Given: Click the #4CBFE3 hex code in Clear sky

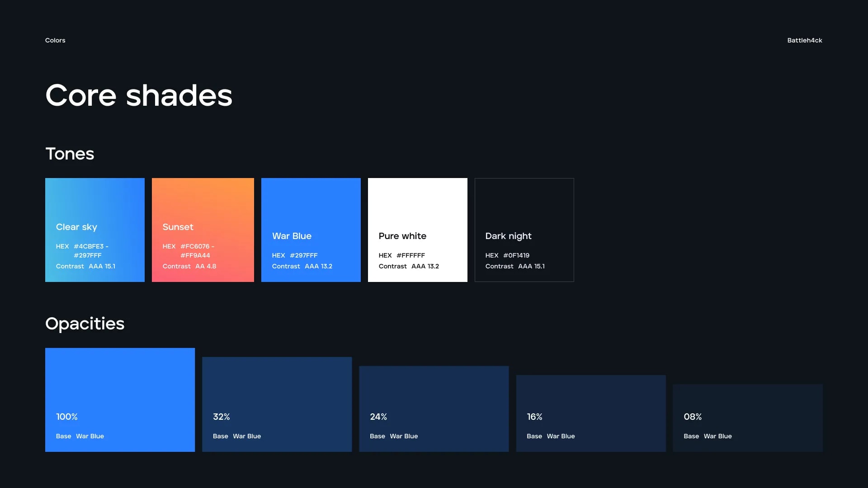Looking at the screenshot, I should point(89,246).
